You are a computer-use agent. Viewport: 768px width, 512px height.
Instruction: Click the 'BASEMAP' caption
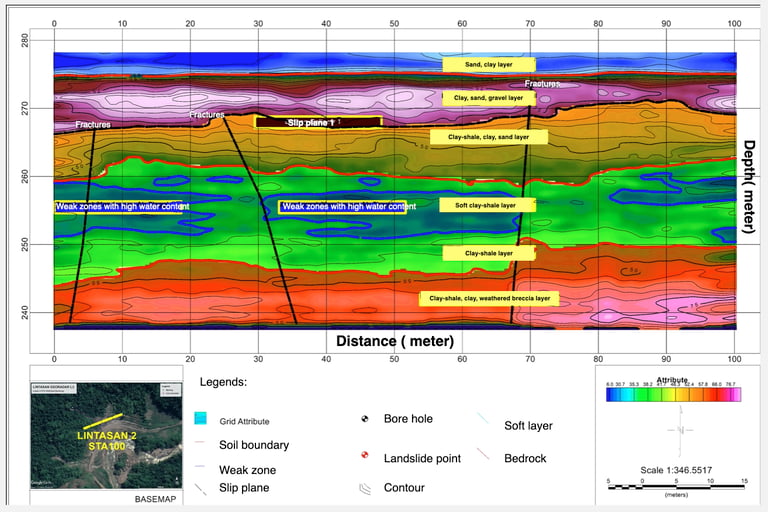tap(155, 499)
